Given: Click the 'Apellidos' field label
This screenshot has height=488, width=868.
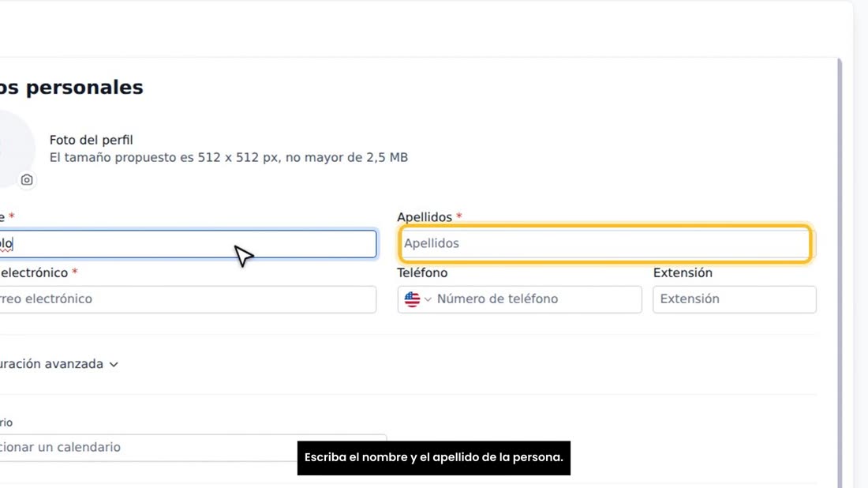Looking at the screenshot, I should (x=425, y=217).
